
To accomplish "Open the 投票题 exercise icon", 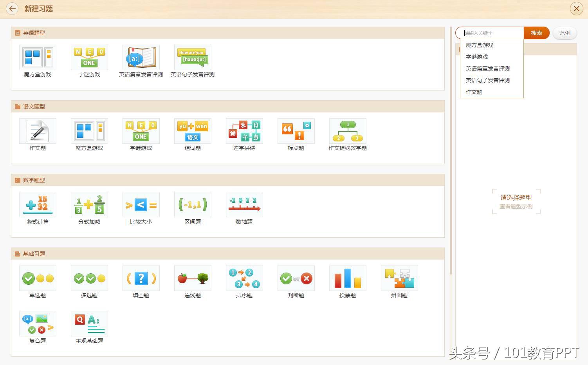I will click(x=348, y=278).
